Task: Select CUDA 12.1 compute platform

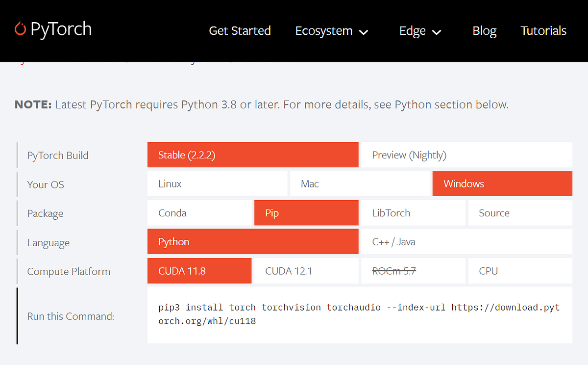Action: (x=306, y=271)
